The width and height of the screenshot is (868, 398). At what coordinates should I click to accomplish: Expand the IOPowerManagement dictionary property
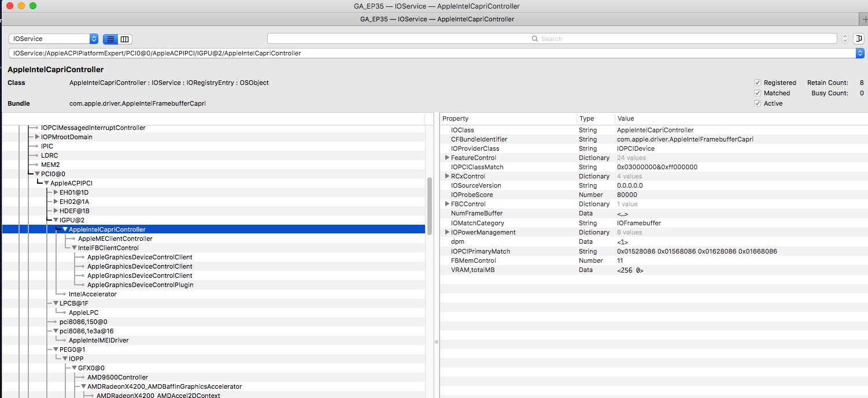[447, 232]
